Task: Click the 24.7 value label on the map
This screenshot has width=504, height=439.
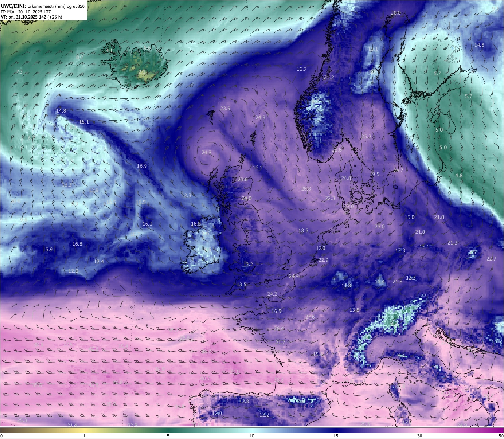Action: point(398,170)
